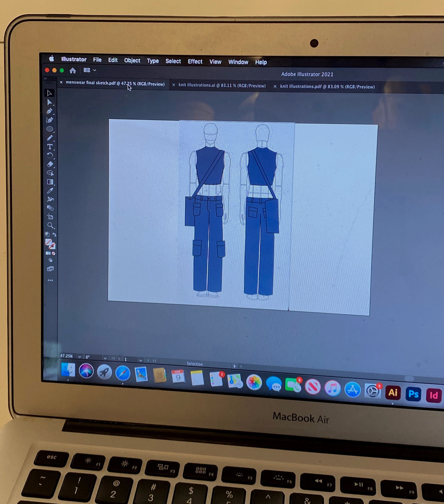Select the Type tool
Screen dimensions: 444x504
(50, 147)
